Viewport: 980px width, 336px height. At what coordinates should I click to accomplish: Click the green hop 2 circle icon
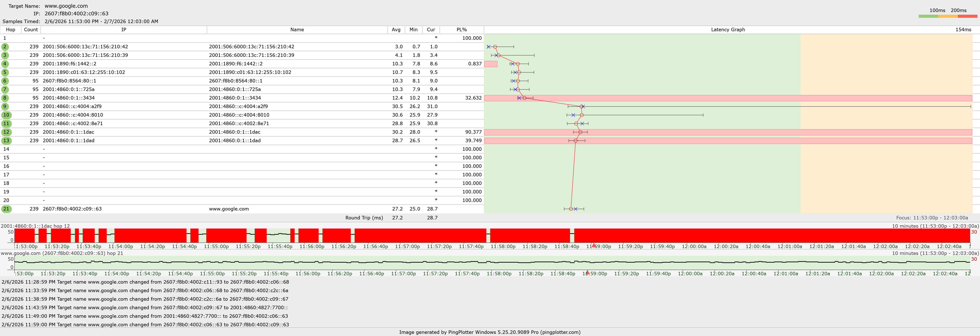pyautogui.click(x=5, y=47)
